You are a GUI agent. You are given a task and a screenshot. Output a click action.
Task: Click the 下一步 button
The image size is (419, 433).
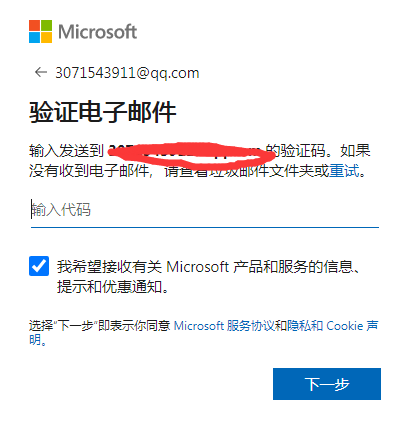point(327,384)
